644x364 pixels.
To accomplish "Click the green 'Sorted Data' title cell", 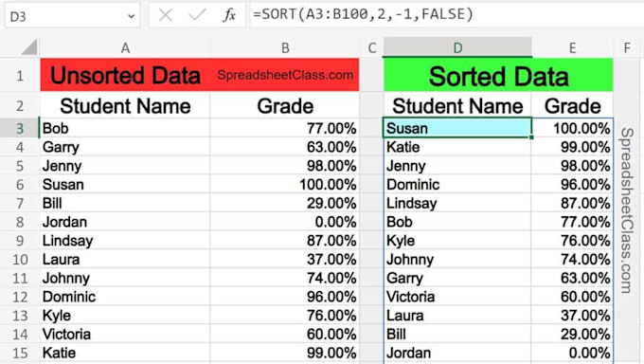I will [x=498, y=75].
